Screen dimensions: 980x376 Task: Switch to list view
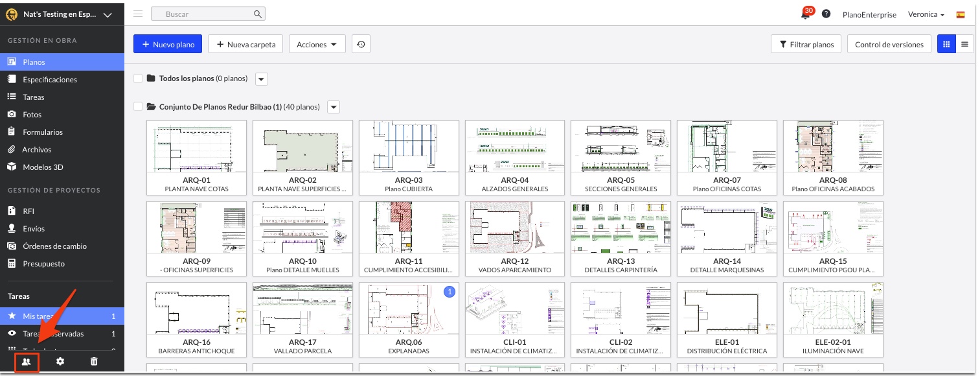click(x=964, y=44)
